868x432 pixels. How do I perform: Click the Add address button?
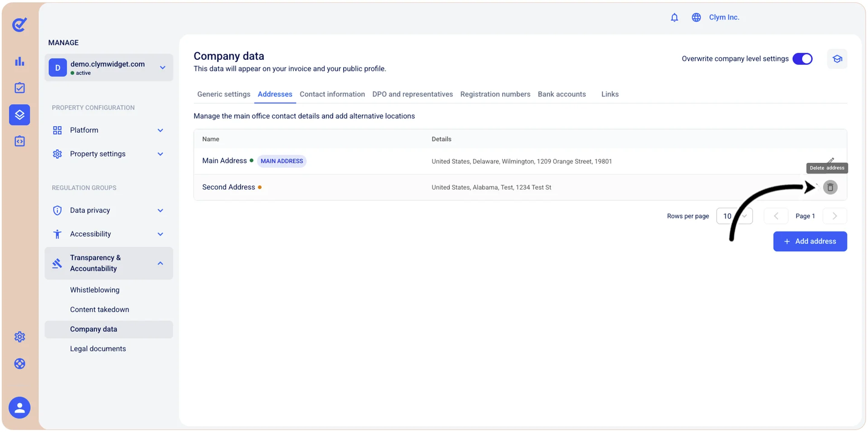[810, 242]
